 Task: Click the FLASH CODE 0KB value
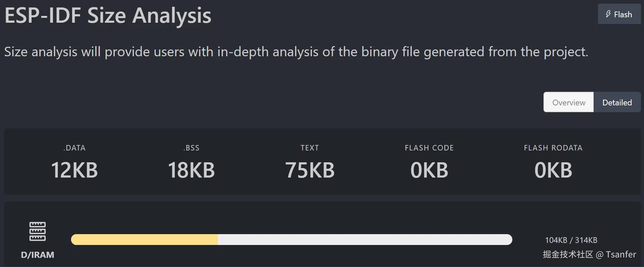tap(429, 170)
